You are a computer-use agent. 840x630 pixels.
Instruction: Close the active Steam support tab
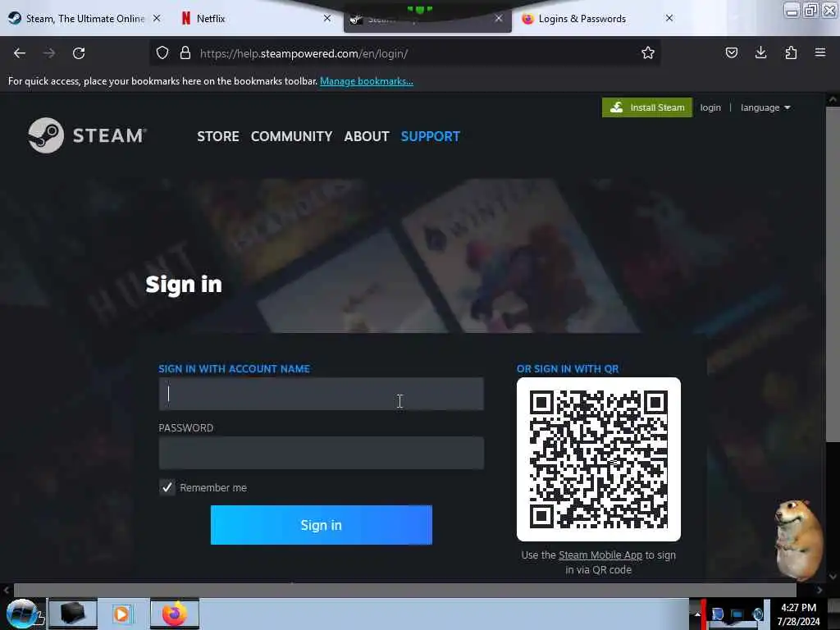[x=499, y=18]
